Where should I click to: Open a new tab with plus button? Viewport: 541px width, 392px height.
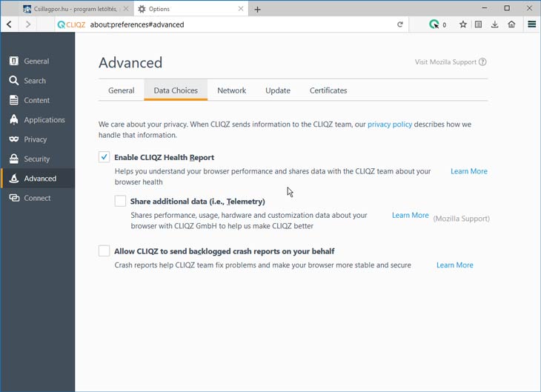tap(257, 10)
